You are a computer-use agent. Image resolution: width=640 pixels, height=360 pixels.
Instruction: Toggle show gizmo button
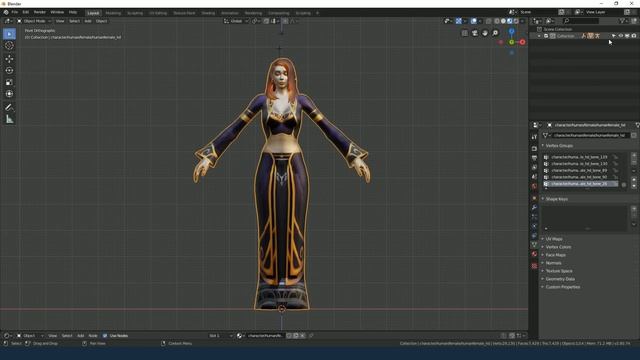tap(459, 21)
